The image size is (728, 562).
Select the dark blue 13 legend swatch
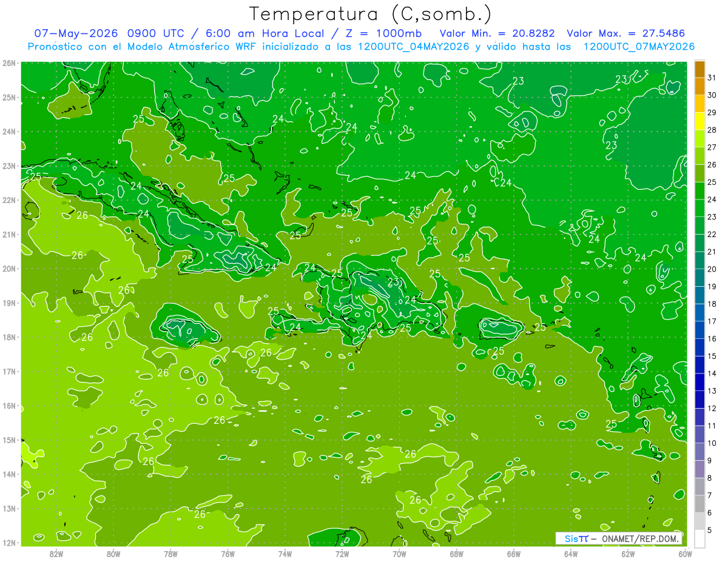click(699, 382)
